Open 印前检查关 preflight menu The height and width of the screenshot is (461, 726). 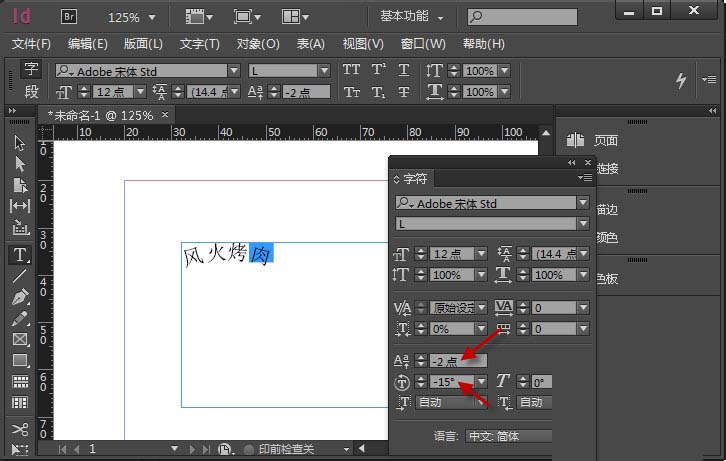point(346,449)
